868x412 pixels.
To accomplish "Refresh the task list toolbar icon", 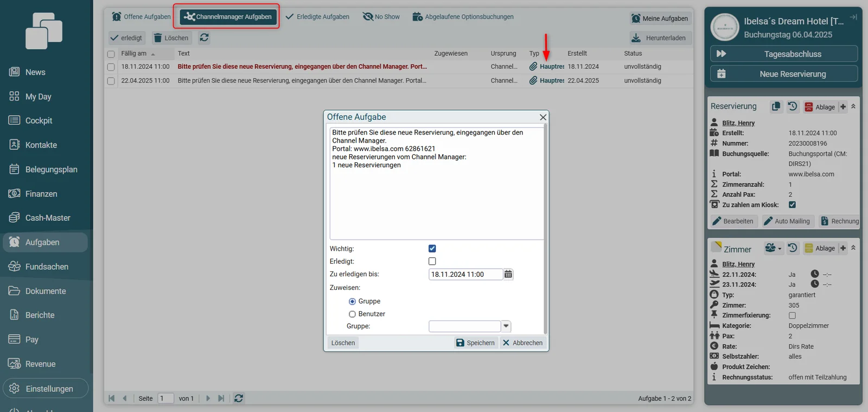I will pos(204,37).
